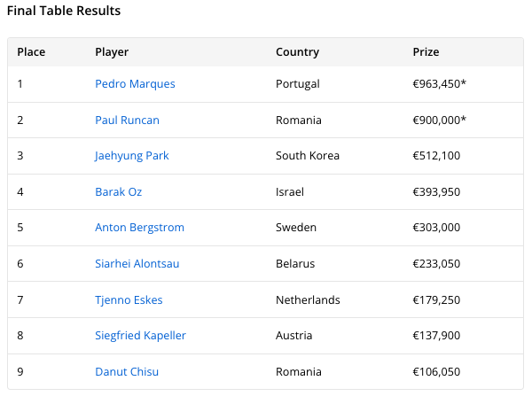Select the €106,050 prize amount
Screen dimensions: 532x404
point(436,372)
